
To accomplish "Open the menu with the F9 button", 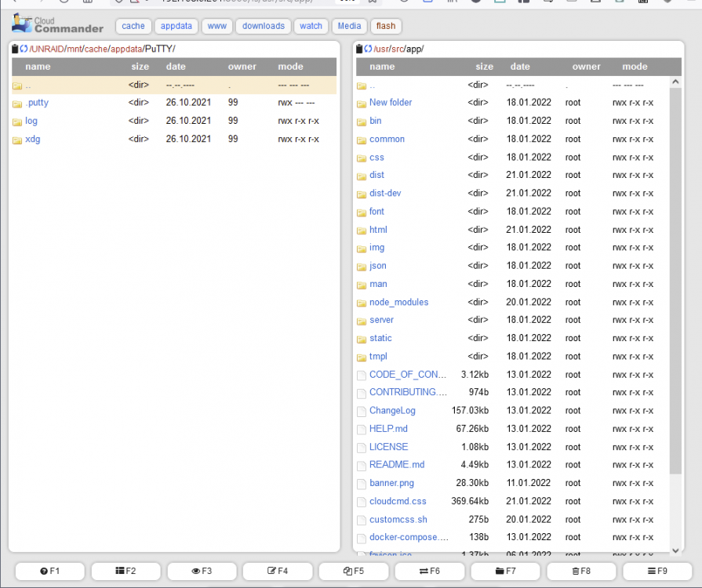I will coord(657,571).
